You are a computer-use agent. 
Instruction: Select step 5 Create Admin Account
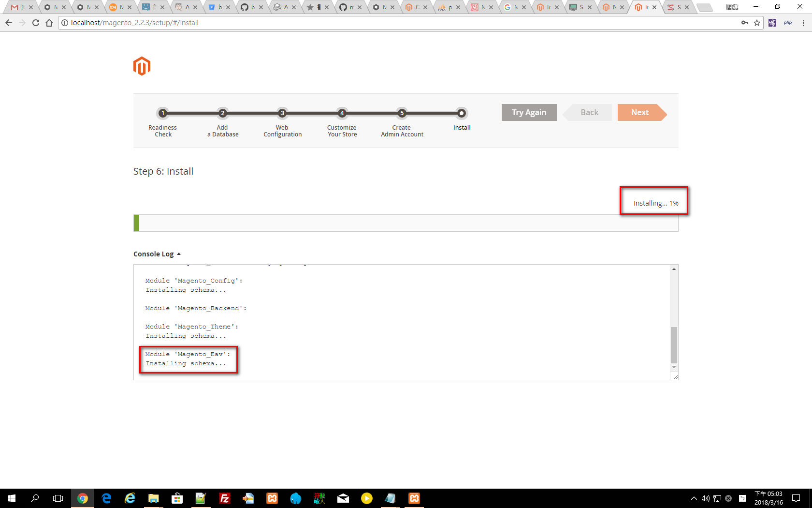coord(402,113)
